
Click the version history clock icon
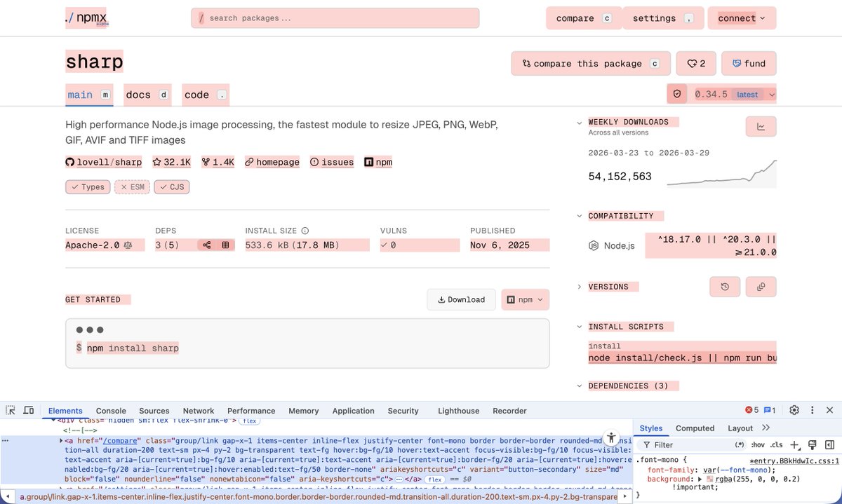pyautogui.click(x=725, y=287)
